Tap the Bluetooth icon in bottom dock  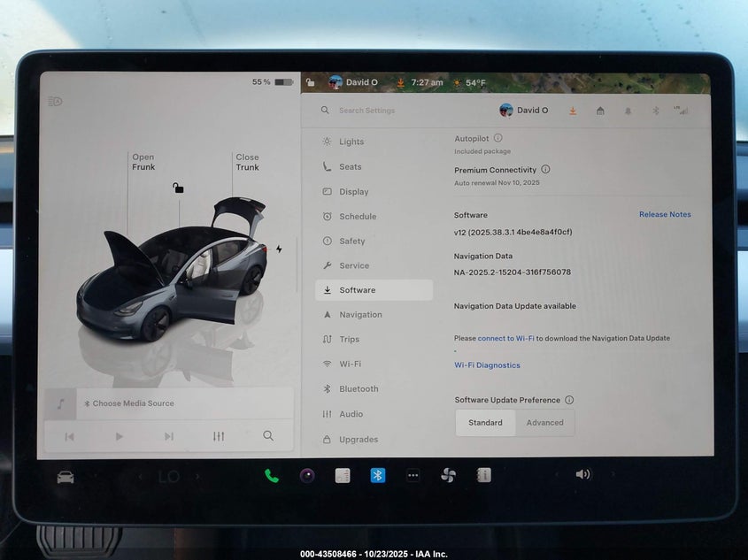[377, 475]
